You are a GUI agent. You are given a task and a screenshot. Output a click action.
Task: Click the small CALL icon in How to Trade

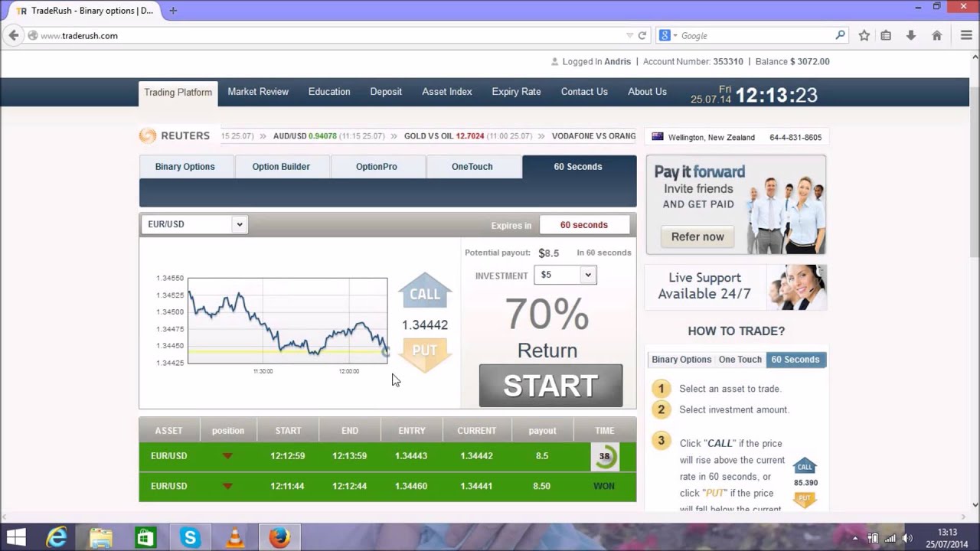805,466
